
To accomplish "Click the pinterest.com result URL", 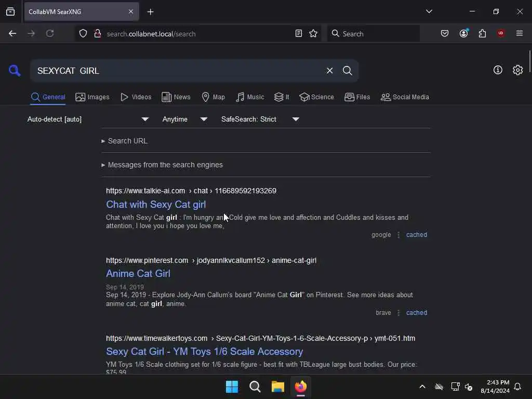I will pyautogui.click(x=211, y=260).
